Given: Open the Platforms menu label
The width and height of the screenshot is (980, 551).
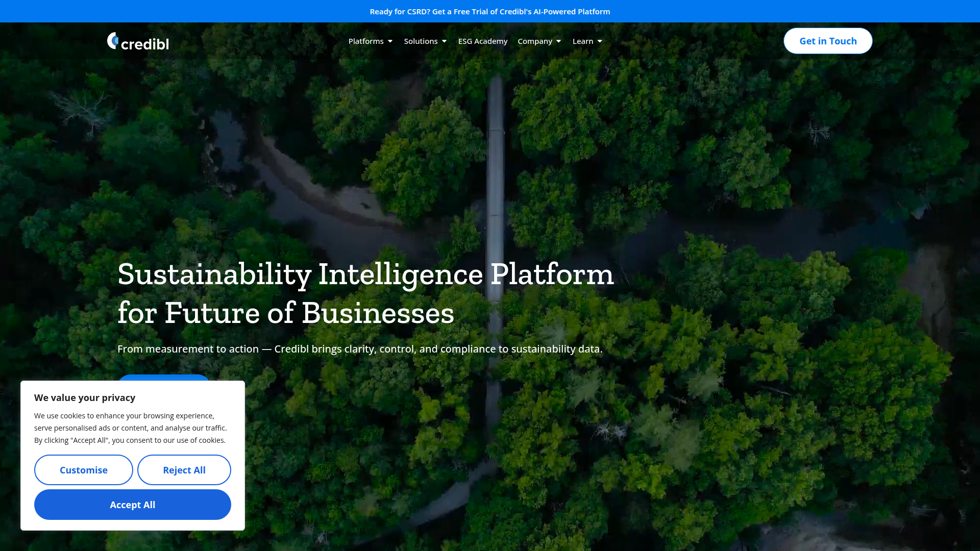Looking at the screenshot, I should [x=365, y=41].
